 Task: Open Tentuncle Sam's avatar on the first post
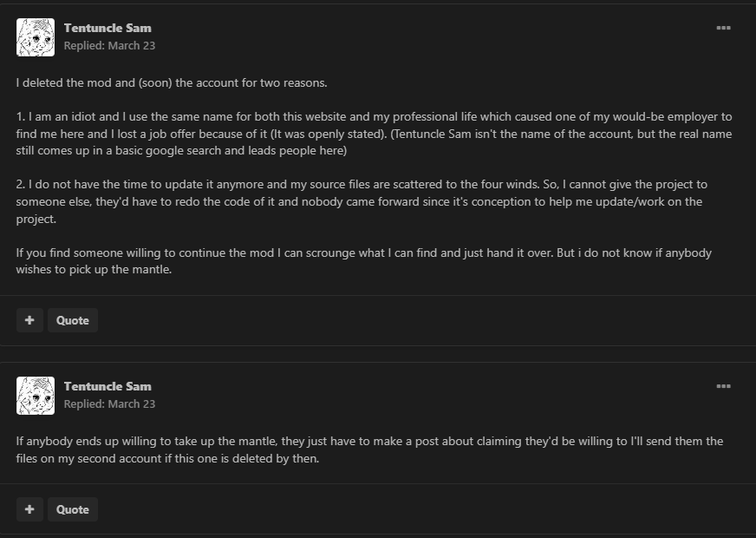click(x=36, y=37)
